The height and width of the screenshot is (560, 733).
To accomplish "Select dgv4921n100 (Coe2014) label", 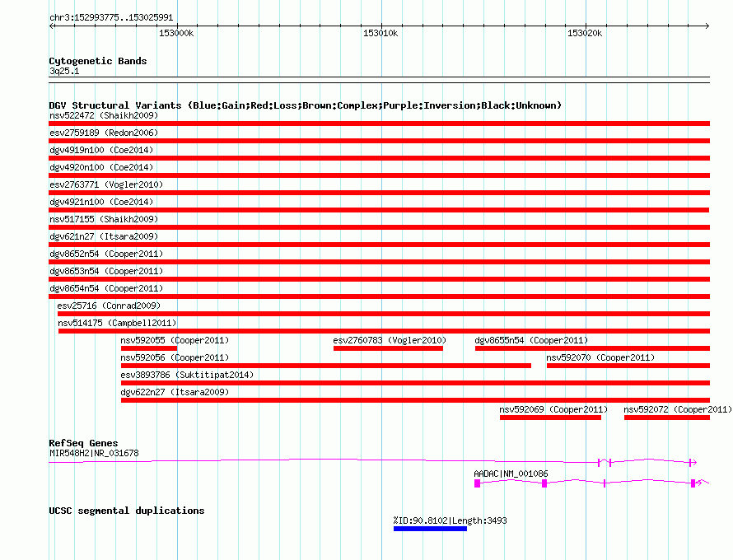I will [101, 202].
